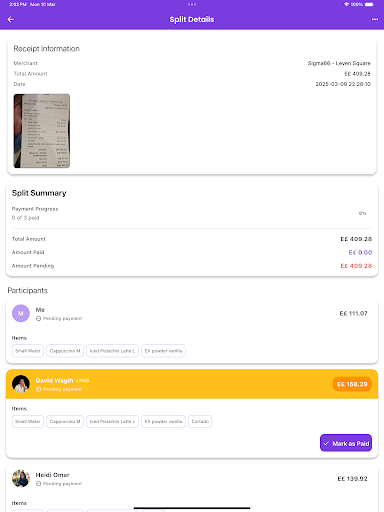384x512 pixels.
Task: Click the Me avatar circle
Action: pos(21,313)
